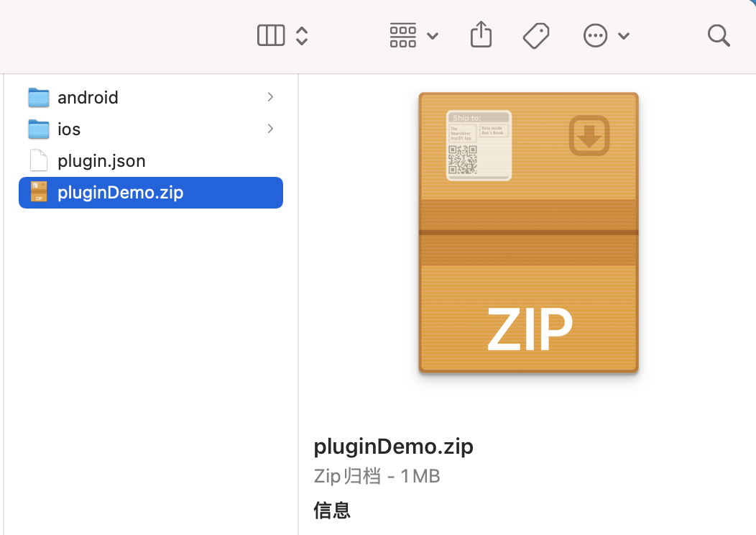Click the group-by grid icon

pyautogui.click(x=403, y=36)
